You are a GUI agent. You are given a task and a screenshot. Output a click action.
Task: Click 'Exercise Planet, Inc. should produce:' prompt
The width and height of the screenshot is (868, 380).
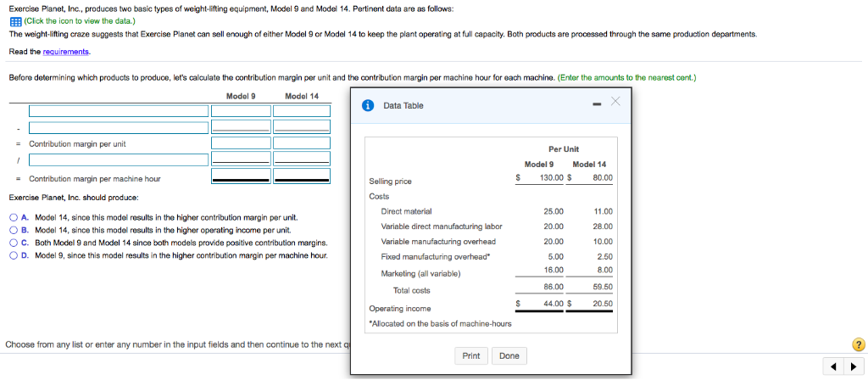[75, 198]
